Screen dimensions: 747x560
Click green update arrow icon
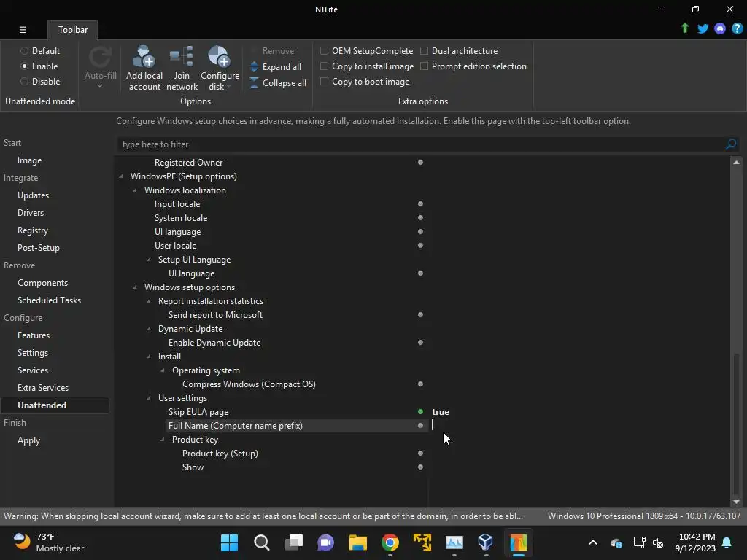684,28
